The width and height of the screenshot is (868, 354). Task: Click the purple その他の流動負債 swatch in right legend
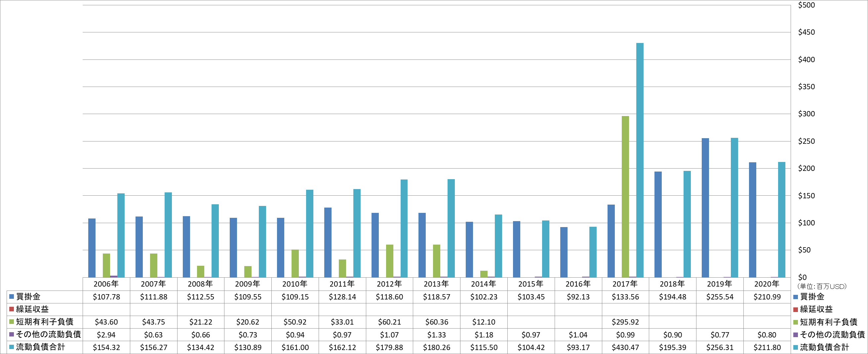pos(795,335)
